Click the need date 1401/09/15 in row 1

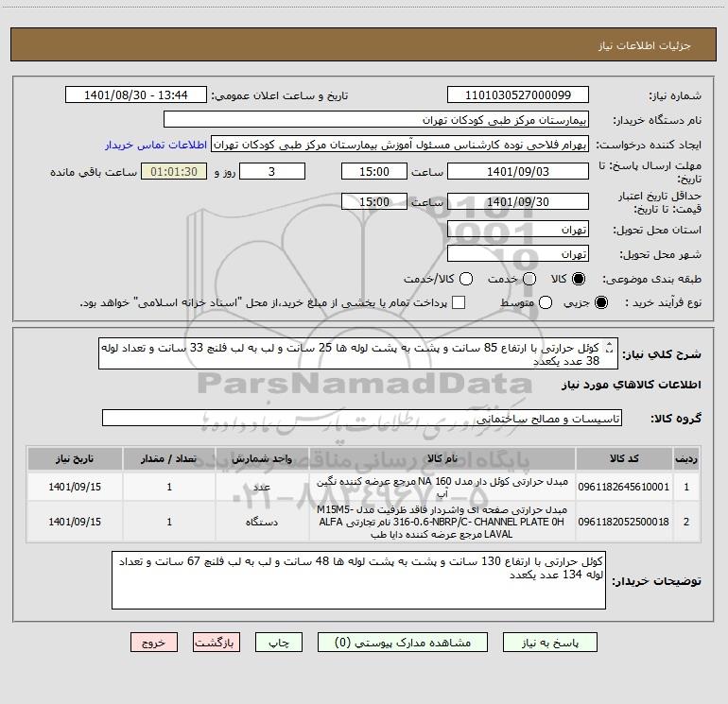click(x=75, y=487)
